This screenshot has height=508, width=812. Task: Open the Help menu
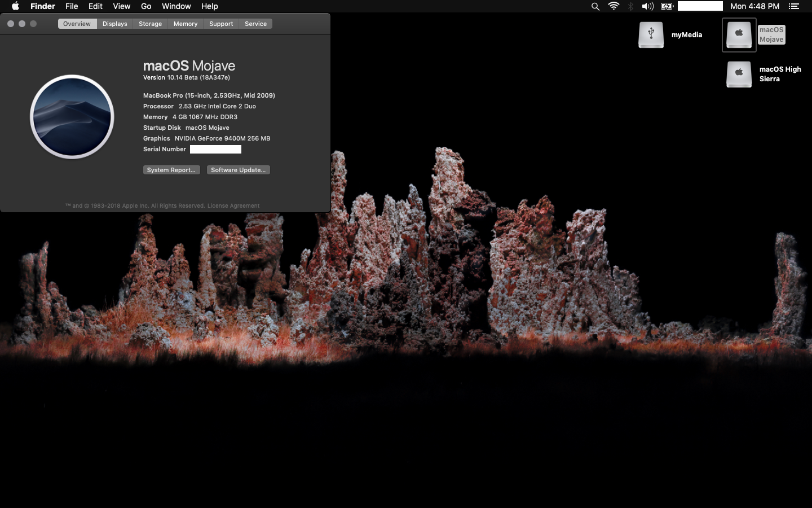click(209, 6)
